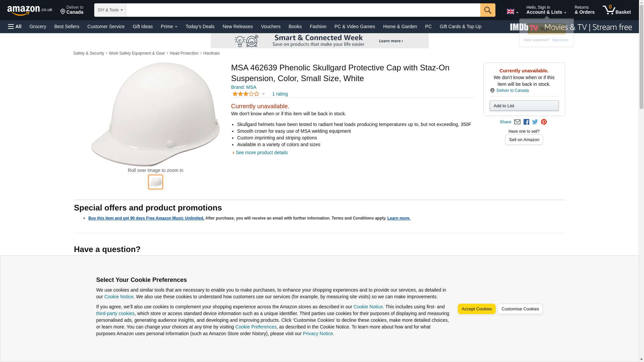Expand the DIY & Tools search category dropdown
The height and width of the screenshot is (362, 644).
tap(110, 10)
